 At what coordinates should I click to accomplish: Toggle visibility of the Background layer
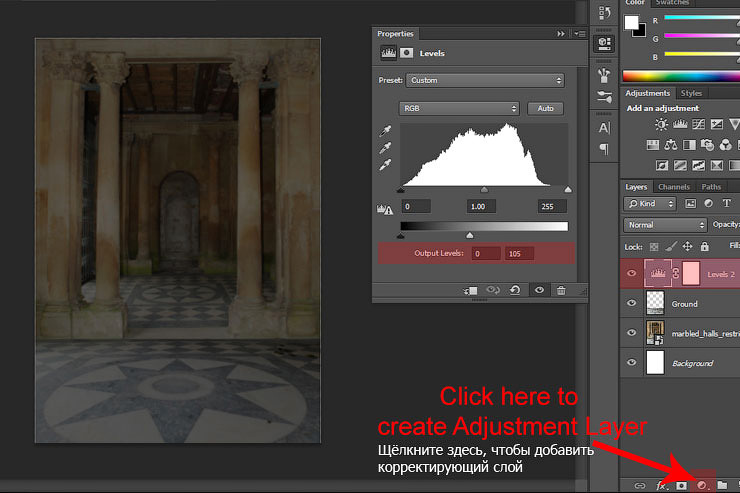pyautogui.click(x=631, y=362)
